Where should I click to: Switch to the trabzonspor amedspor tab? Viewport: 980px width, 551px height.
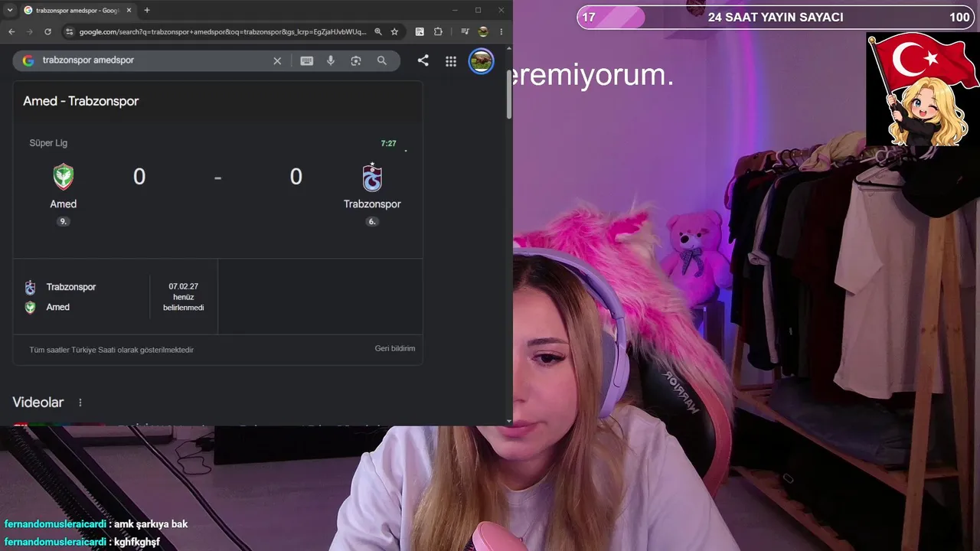tap(78, 10)
